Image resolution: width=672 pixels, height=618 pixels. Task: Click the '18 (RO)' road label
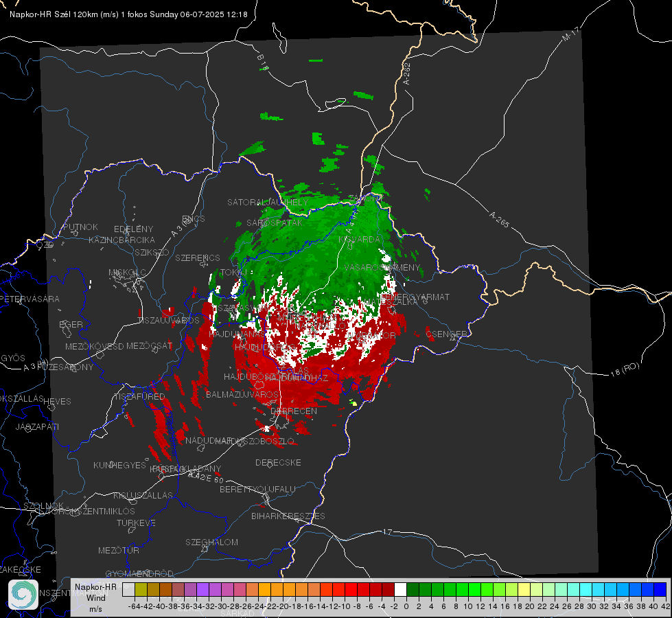point(625,369)
